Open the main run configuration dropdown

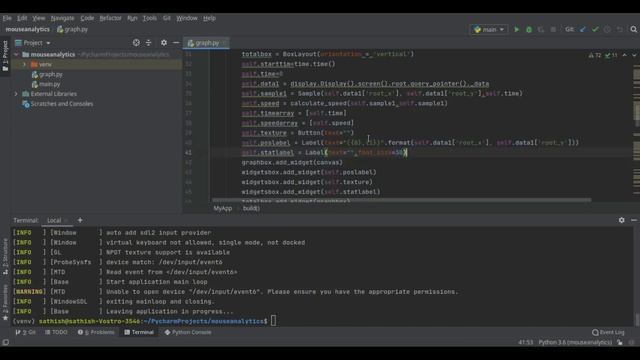[x=489, y=29]
